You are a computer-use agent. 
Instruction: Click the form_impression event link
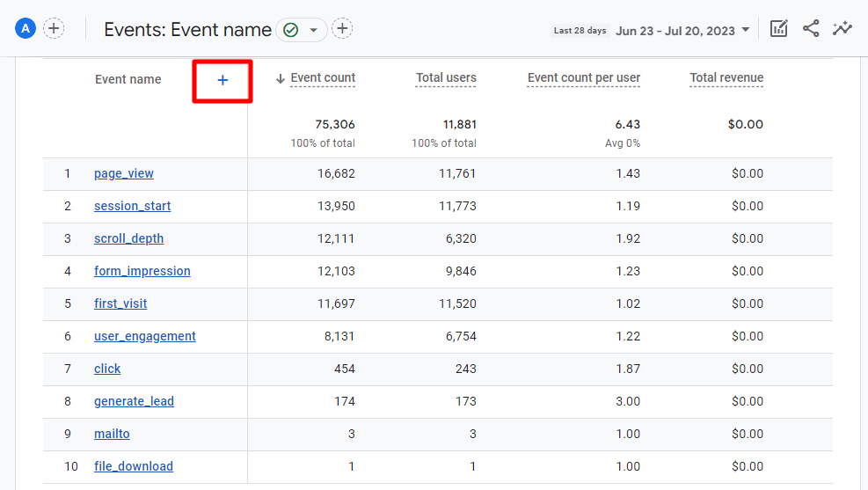point(142,271)
